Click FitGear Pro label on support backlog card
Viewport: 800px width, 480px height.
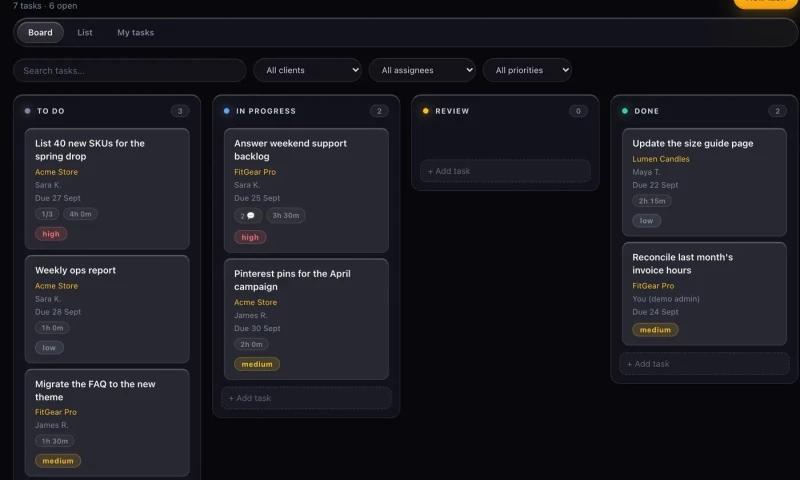point(255,172)
